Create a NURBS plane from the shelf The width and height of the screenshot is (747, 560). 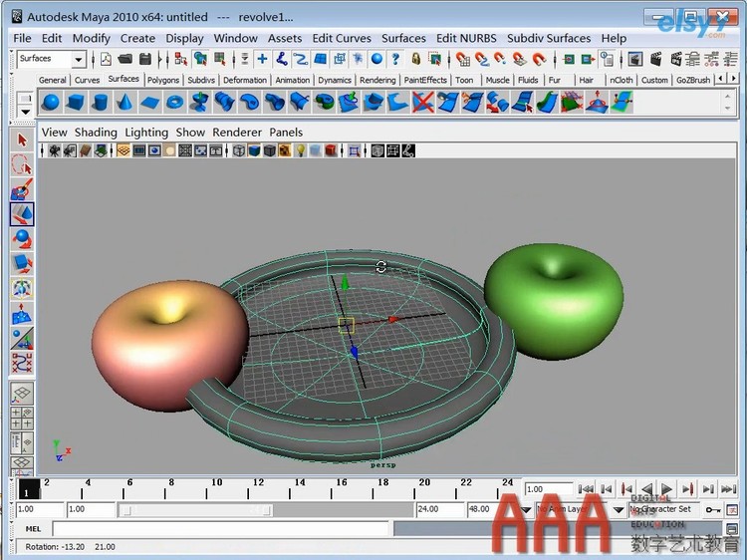[149, 102]
